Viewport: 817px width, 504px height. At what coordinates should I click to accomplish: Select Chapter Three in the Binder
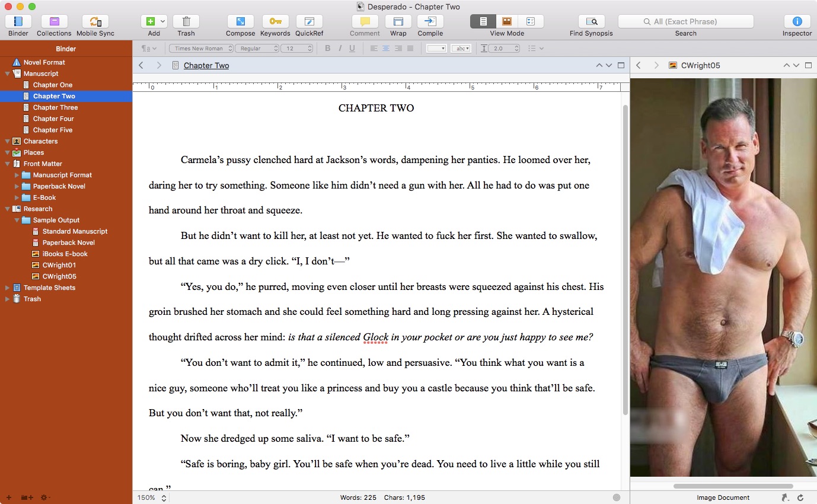click(55, 107)
